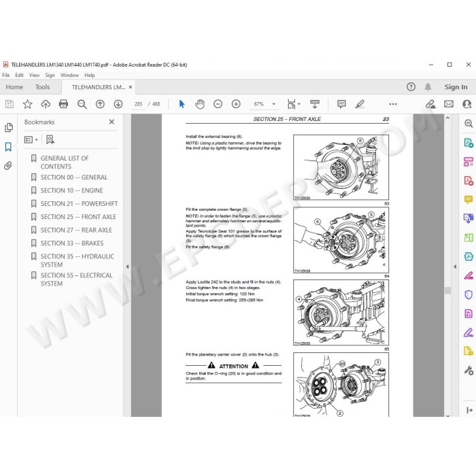
Task: Open the Help menu
Action: [x=90, y=75]
